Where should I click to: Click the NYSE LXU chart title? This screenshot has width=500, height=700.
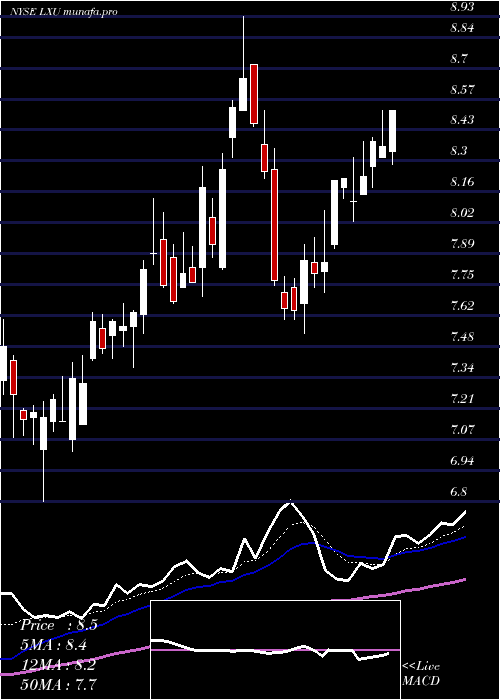tap(65, 12)
